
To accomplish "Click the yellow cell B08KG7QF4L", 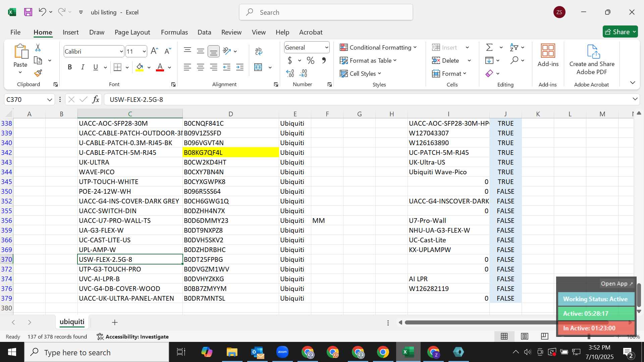I will [x=230, y=153].
